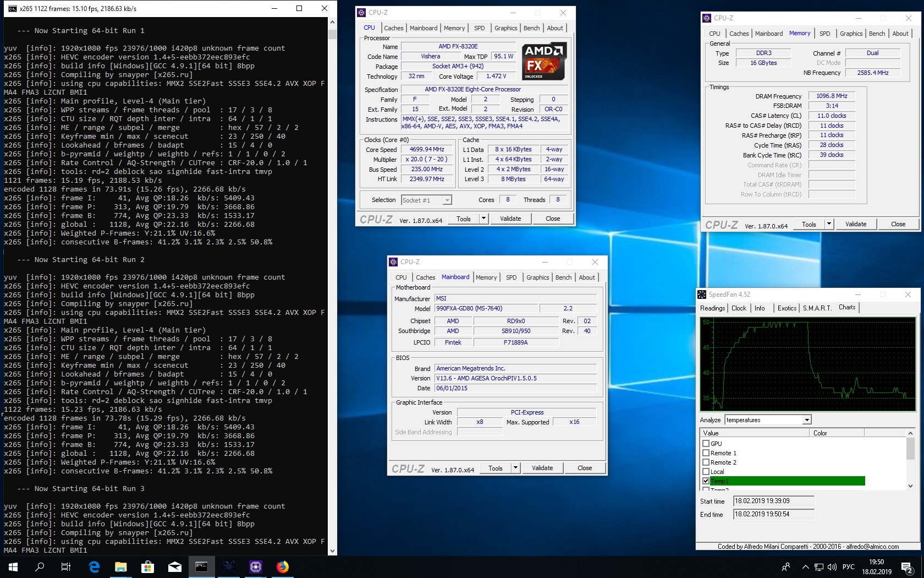Click the CPU-Z taskbar icon
Screen dimensions: 924x578
[255, 566]
